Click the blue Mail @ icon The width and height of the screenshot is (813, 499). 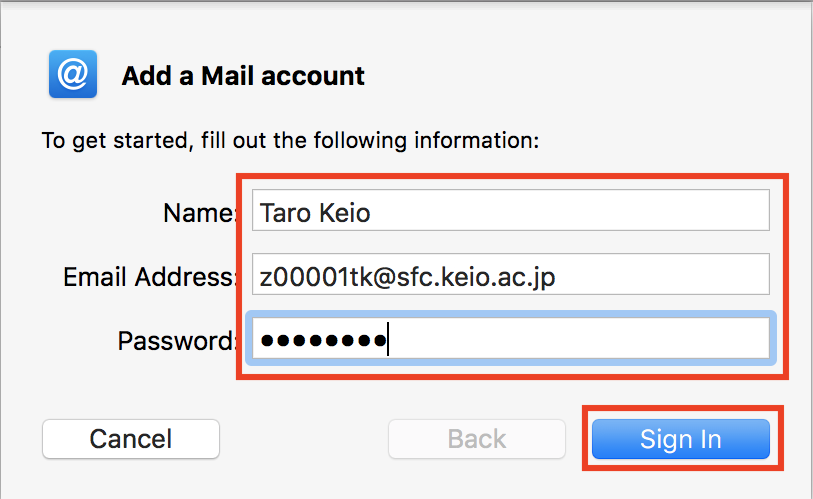click(72, 75)
